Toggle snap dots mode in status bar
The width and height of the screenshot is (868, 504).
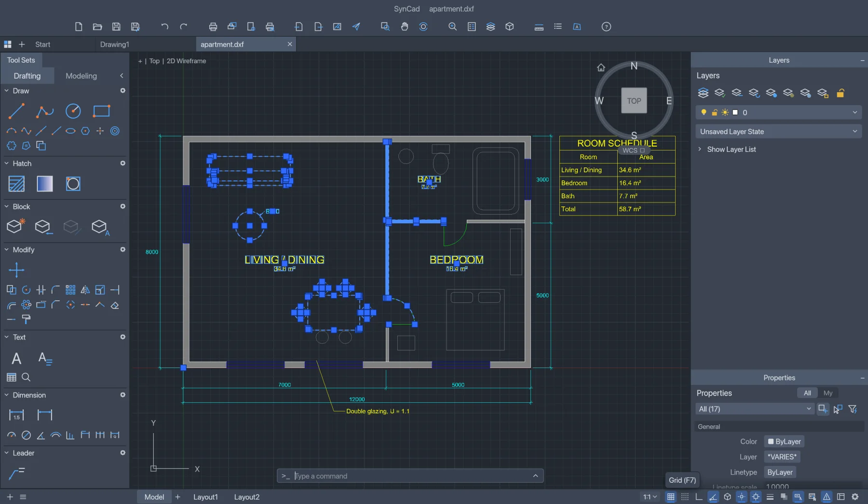click(x=685, y=497)
